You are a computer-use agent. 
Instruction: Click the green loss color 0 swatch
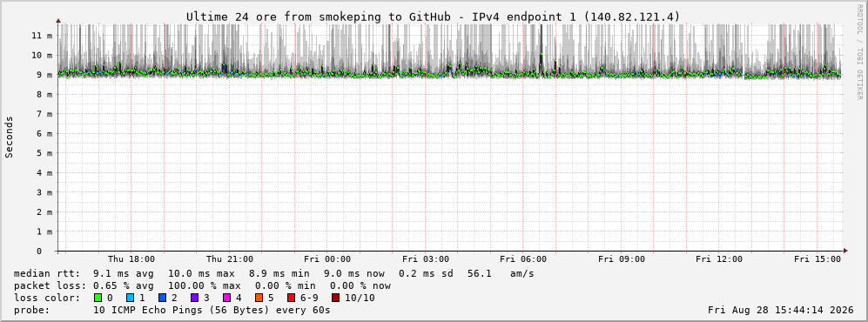click(98, 298)
